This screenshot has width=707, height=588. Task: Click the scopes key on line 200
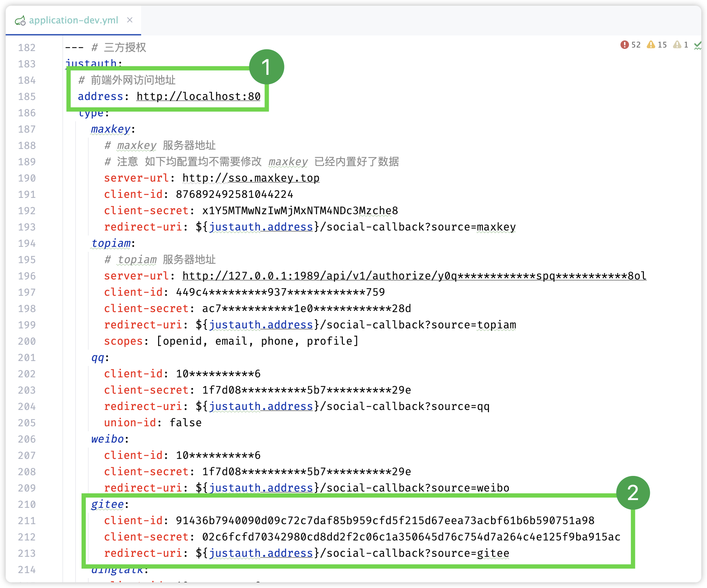coord(123,341)
